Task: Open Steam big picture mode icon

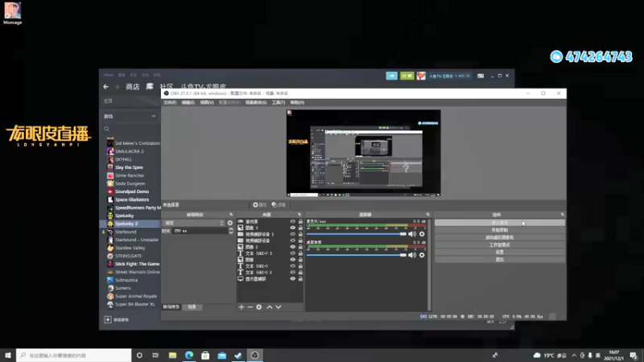Action: [481, 76]
